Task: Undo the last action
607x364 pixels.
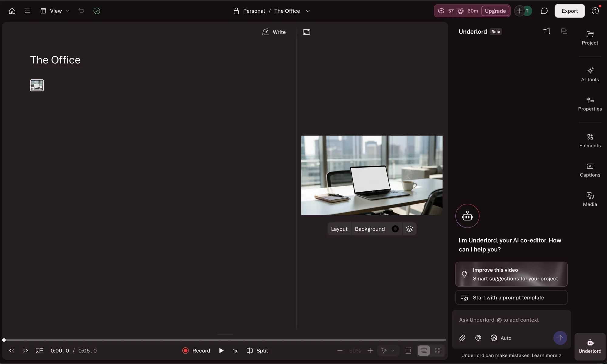Action: tap(81, 11)
